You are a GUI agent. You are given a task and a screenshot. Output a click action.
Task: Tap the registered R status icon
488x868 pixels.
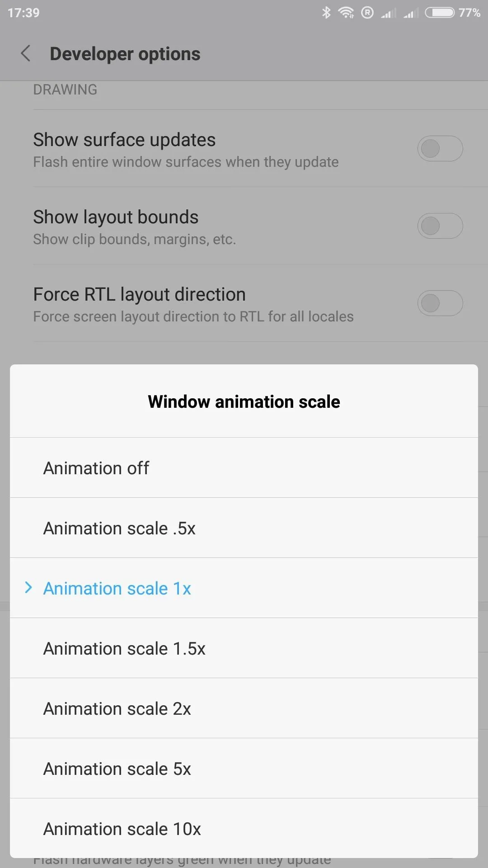[367, 13]
